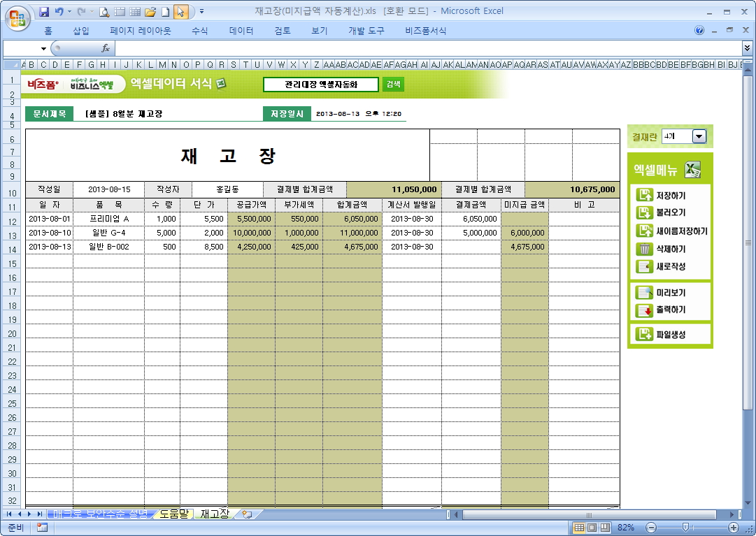Open the 결재란 dropdown list

699,136
